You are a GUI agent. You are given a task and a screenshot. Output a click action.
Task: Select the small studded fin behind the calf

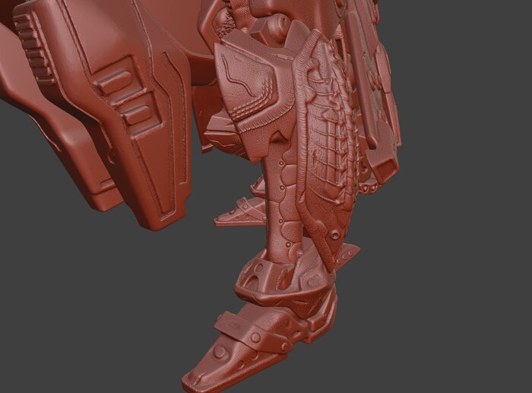point(241,213)
